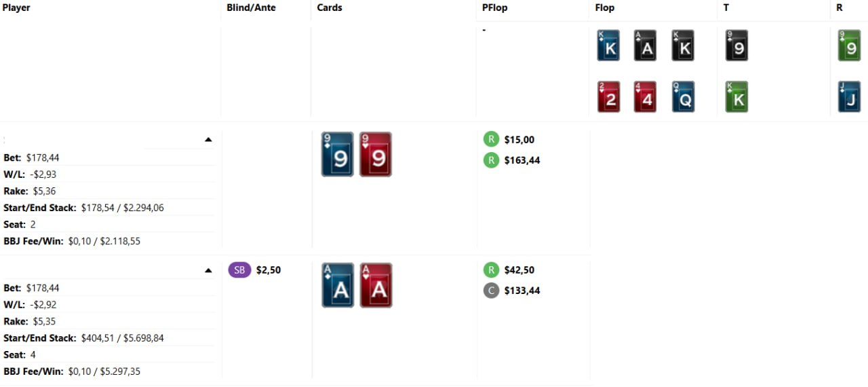Collapse the Seat 4 player details arrow
The image size is (868, 387).
click(x=208, y=271)
